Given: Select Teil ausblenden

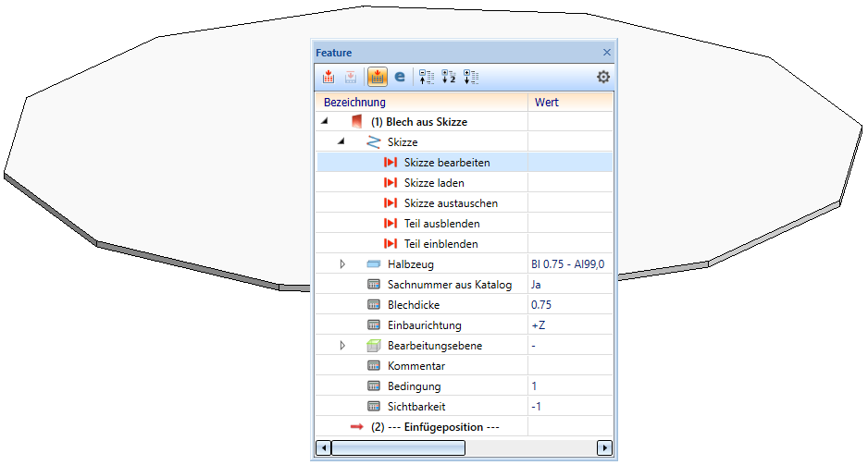Looking at the screenshot, I should point(441,224).
